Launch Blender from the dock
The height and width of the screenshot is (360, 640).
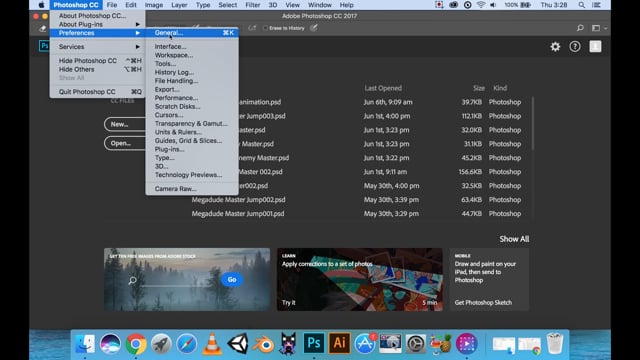(263, 344)
